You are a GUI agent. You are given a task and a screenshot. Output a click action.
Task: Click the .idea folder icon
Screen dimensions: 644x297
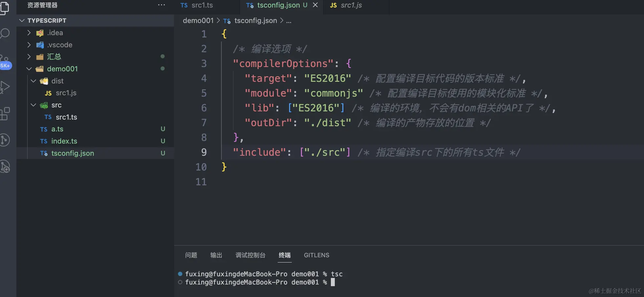click(x=40, y=33)
